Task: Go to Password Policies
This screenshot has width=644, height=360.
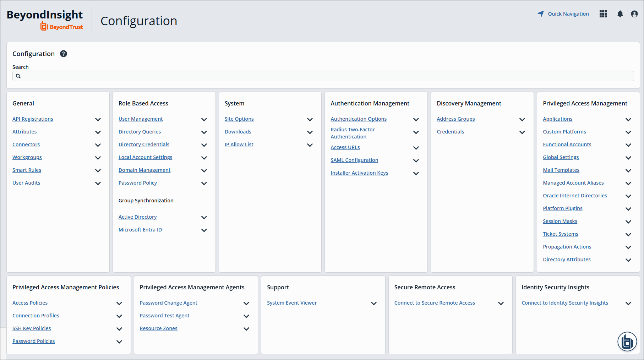Action: pos(34,341)
